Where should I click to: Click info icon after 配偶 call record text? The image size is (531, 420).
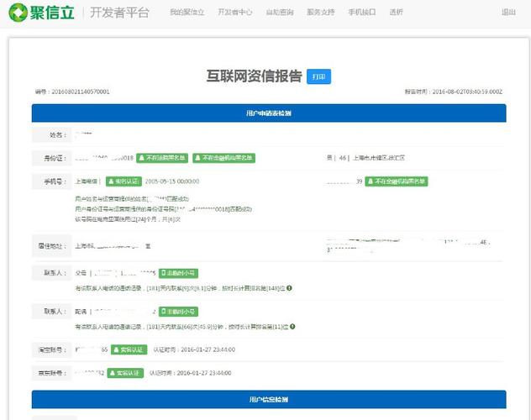292,327
